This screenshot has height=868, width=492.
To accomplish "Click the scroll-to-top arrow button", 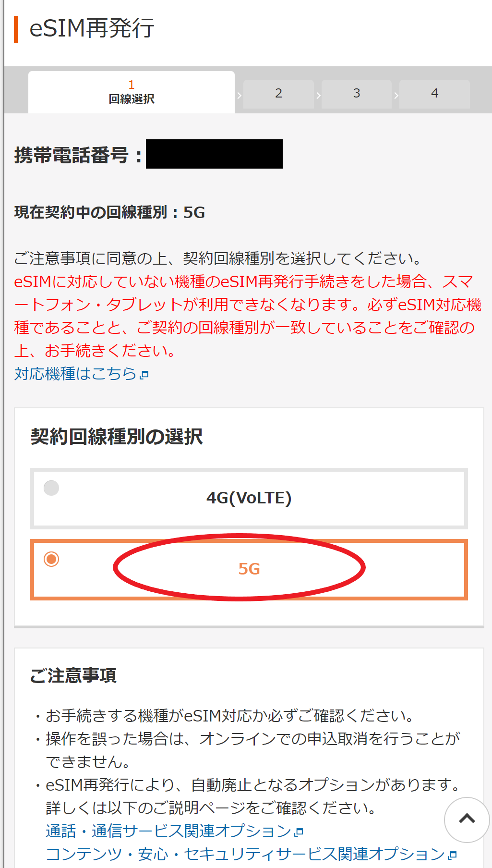I will coord(467,819).
